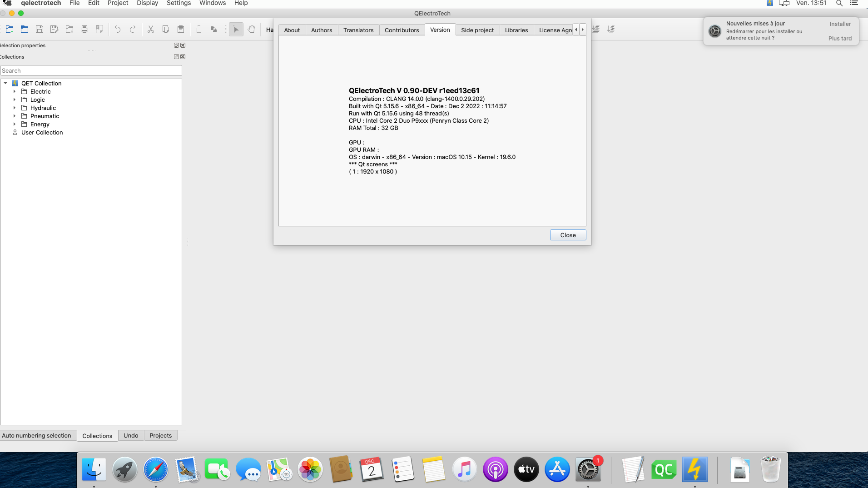Switch to the Projects panel tab

[x=160, y=435]
